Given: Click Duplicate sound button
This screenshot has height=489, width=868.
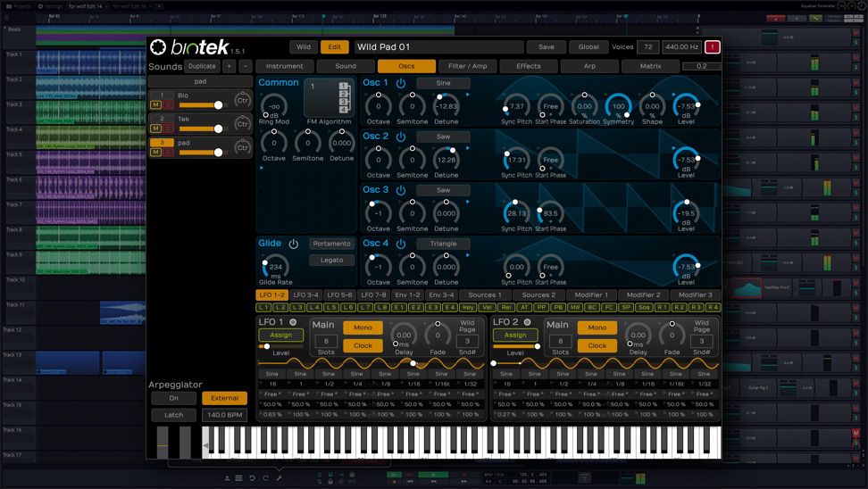Looking at the screenshot, I should [x=202, y=66].
